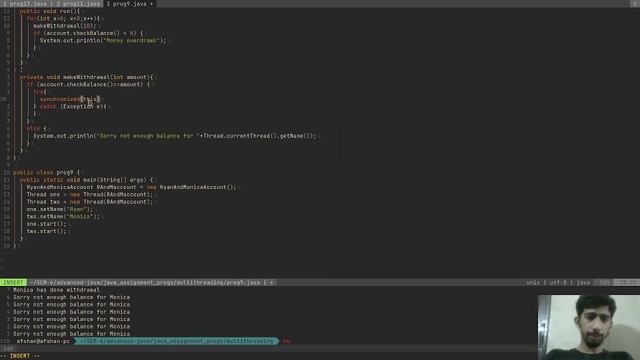Click the catch (Exception e){ line
Image resolution: width=640 pixels, height=360 pixels.
tap(70, 107)
